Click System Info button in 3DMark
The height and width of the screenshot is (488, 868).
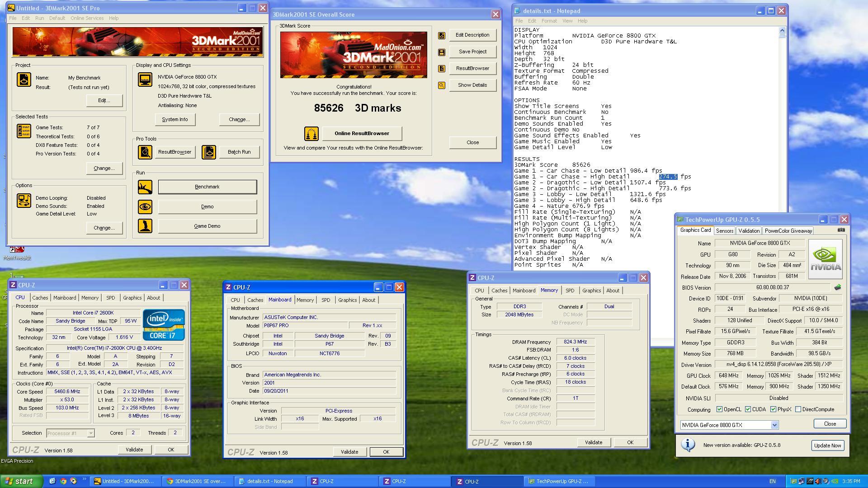click(175, 119)
